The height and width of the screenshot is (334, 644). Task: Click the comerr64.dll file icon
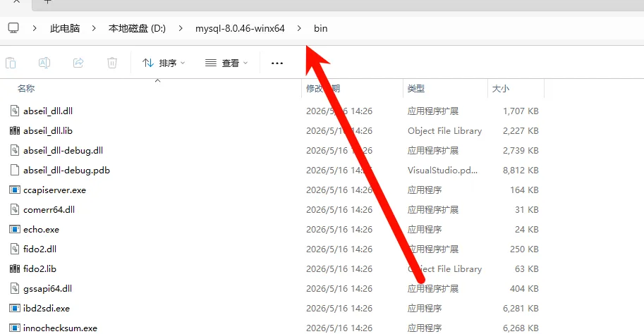click(x=15, y=209)
